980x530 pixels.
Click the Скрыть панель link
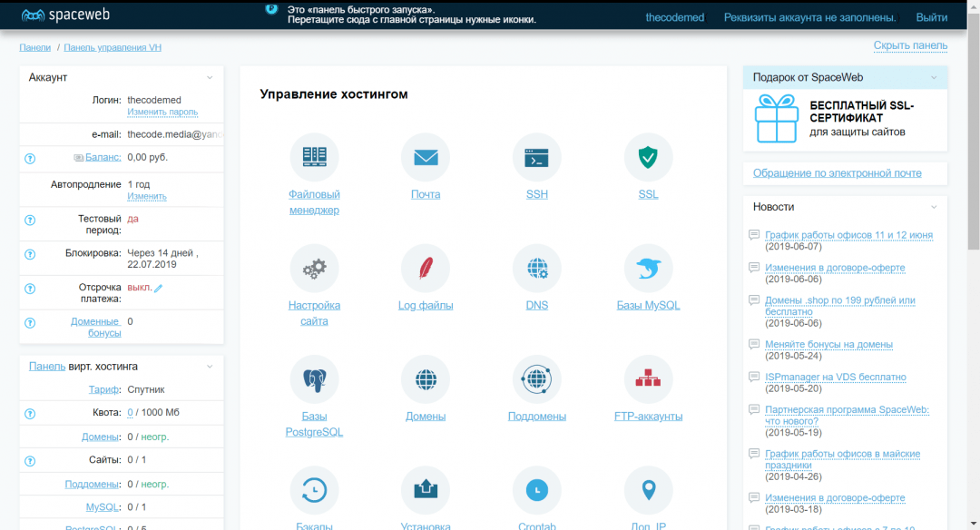[x=910, y=45]
